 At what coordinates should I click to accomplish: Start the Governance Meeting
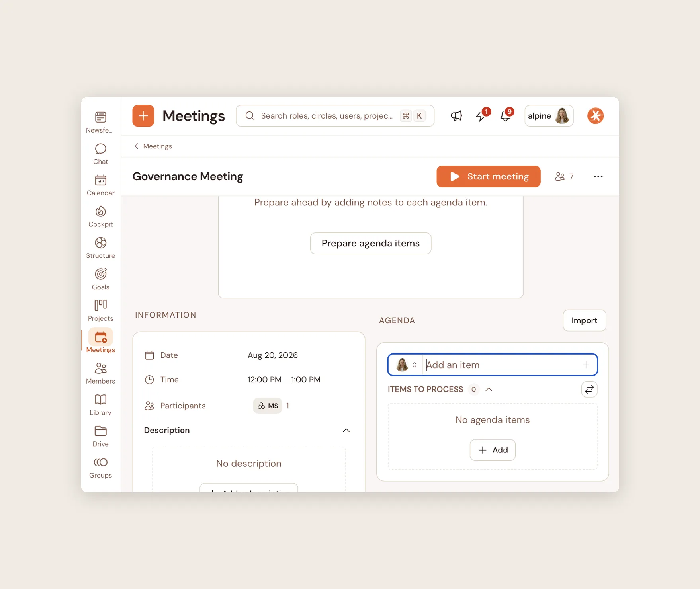488,176
